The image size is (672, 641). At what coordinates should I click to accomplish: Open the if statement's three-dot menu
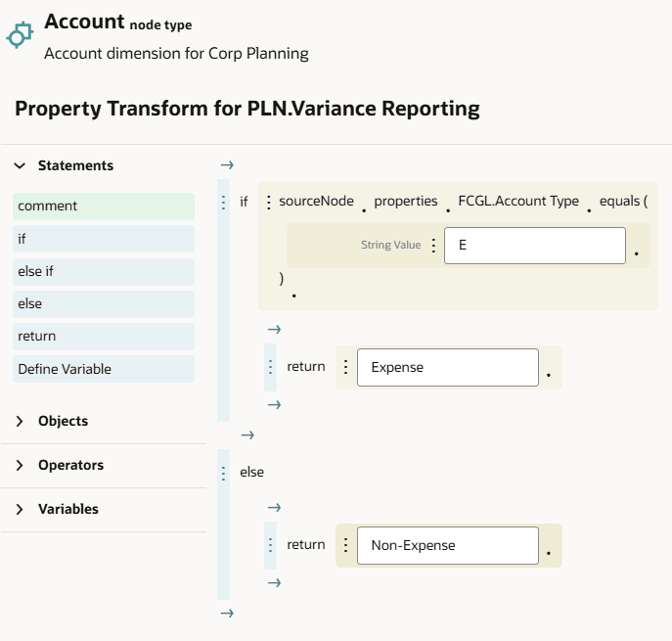pyautogui.click(x=223, y=202)
